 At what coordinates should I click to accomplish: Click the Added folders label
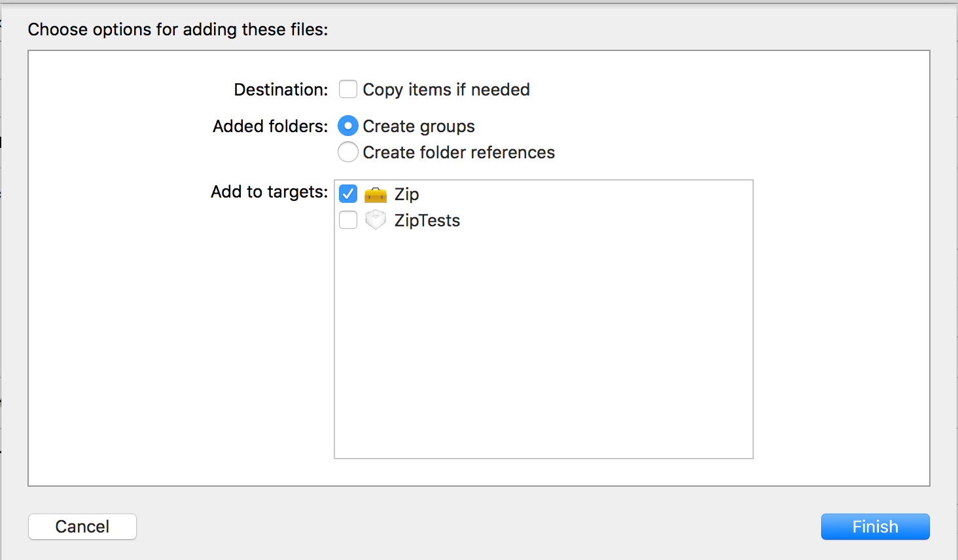pos(270,126)
